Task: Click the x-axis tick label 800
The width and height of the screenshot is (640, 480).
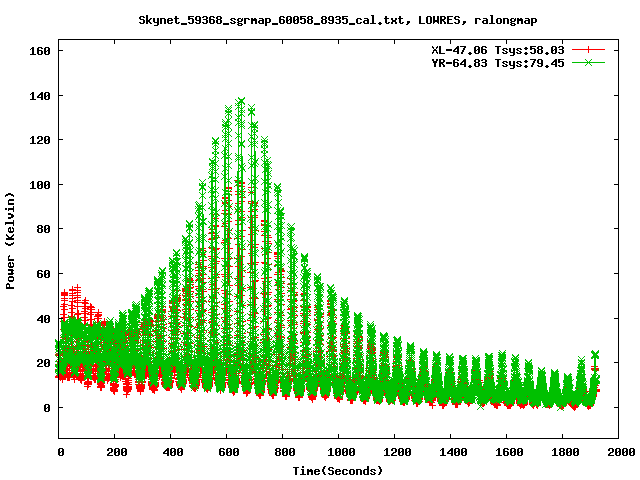Action: (284, 452)
